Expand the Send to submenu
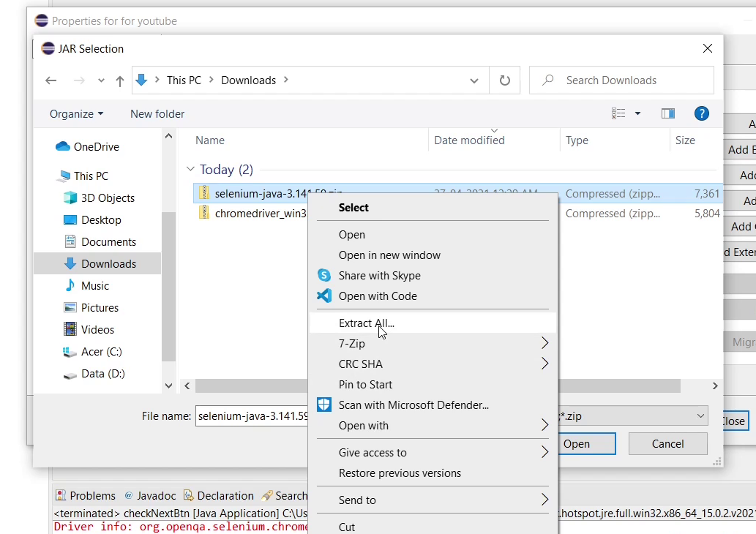The width and height of the screenshot is (756, 534). click(544, 500)
